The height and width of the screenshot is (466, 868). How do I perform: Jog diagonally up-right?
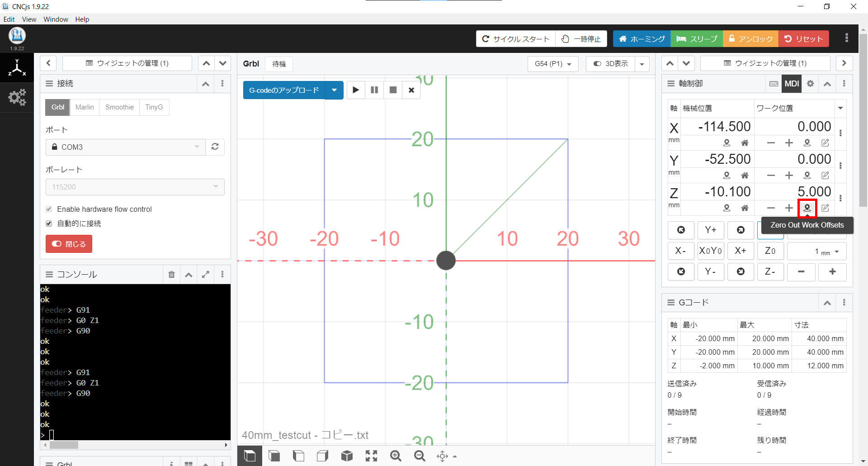click(x=741, y=230)
